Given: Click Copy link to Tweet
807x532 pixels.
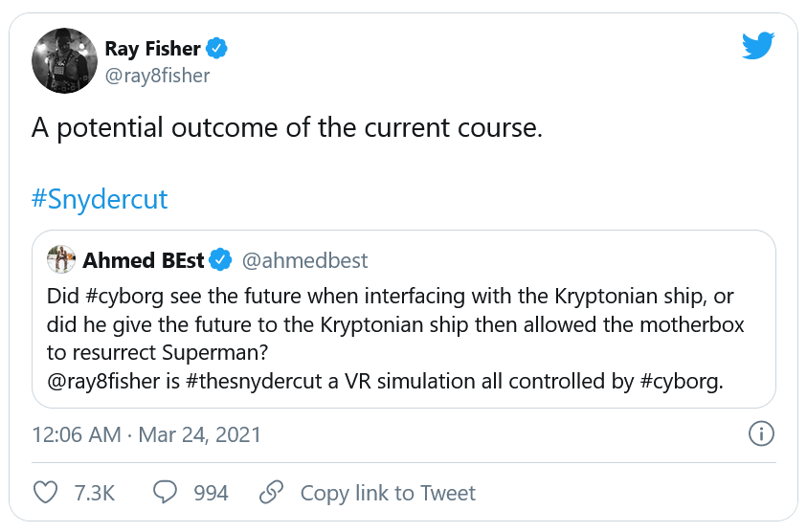Looking at the screenshot, I should (387, 493).
